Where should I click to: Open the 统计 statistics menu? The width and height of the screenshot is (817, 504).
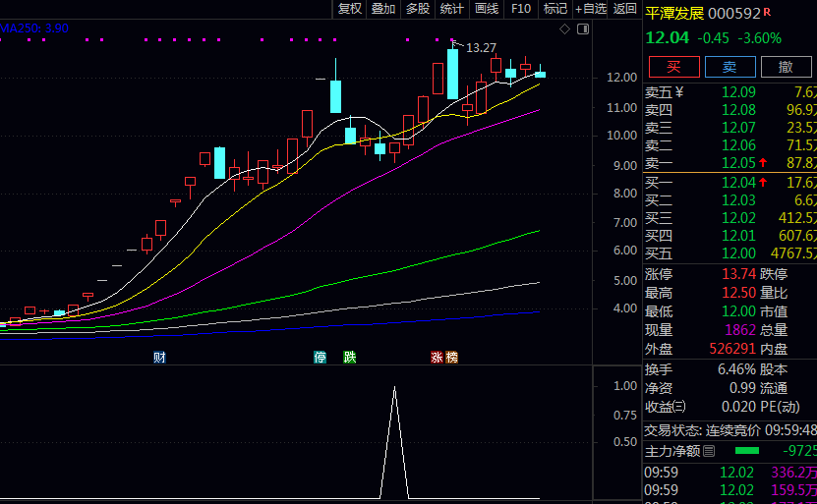452,9
